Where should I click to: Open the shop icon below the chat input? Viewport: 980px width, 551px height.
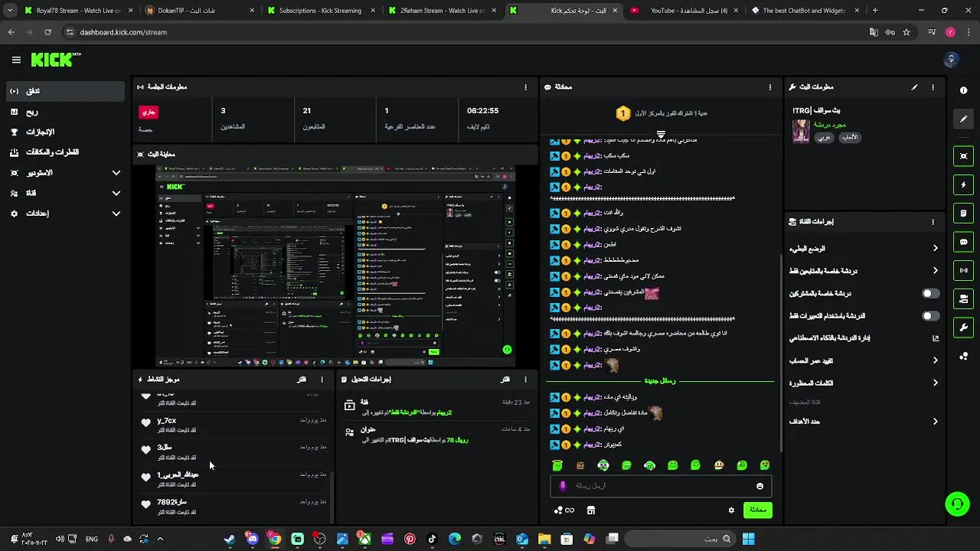pyautogui.click(x=591, y=510)
